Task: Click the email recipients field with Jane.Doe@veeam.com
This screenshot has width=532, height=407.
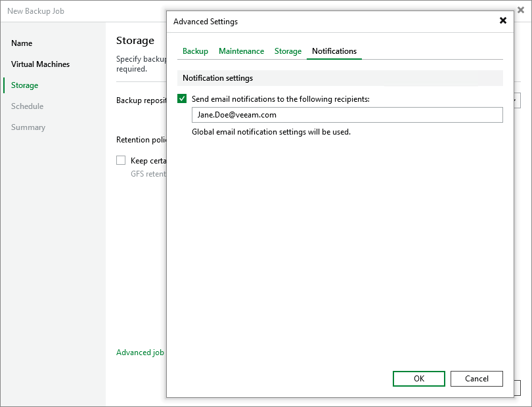Action: 347,115
